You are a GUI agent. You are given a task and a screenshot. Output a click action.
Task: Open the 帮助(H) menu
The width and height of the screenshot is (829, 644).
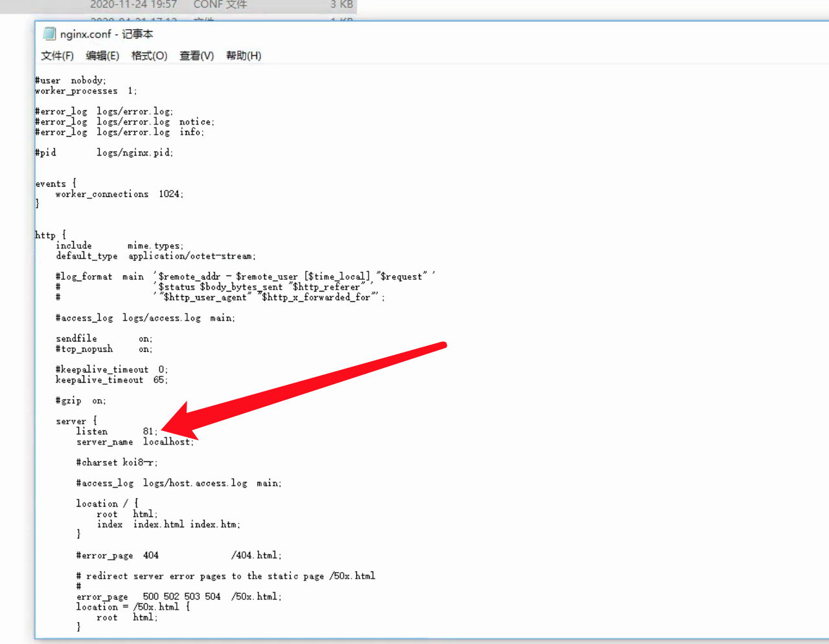click(244, 56)
